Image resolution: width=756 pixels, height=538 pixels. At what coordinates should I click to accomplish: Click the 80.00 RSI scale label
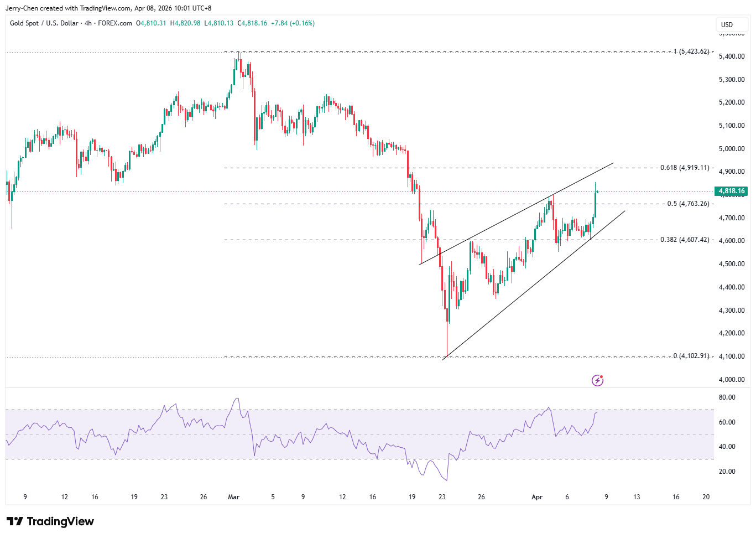click(727, 397)
